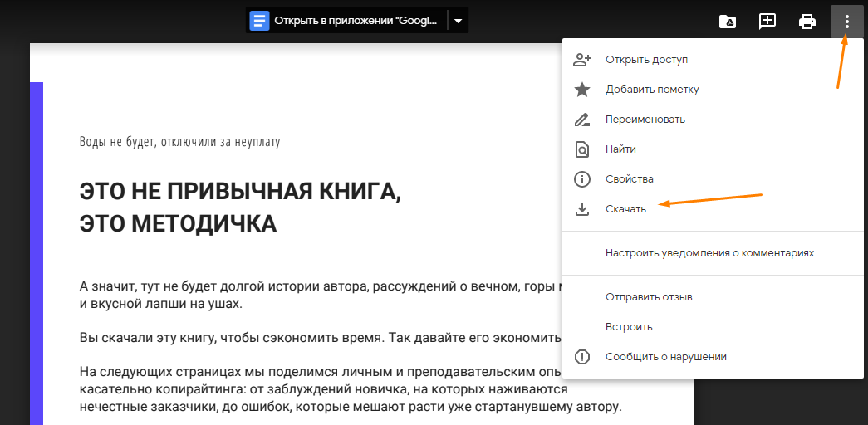Click the find-in-document magnifier icon
868x425 pixels.
coord(582,149)
